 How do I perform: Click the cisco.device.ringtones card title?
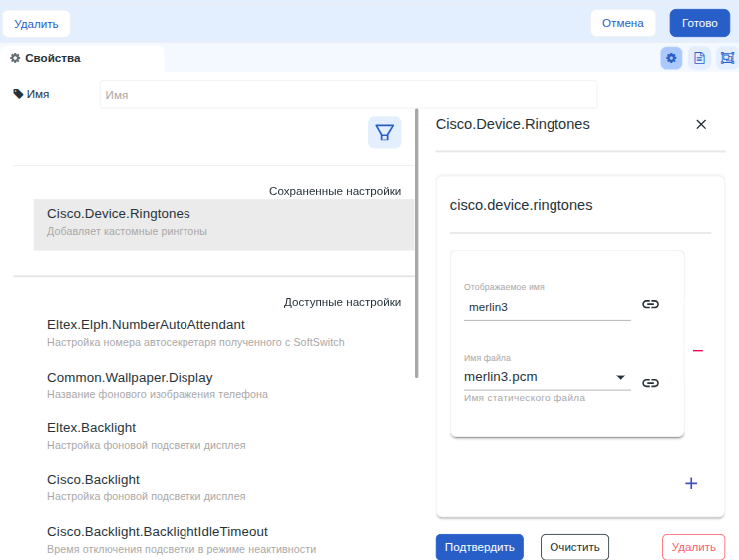pyautogui.click(x=521, y=205)
